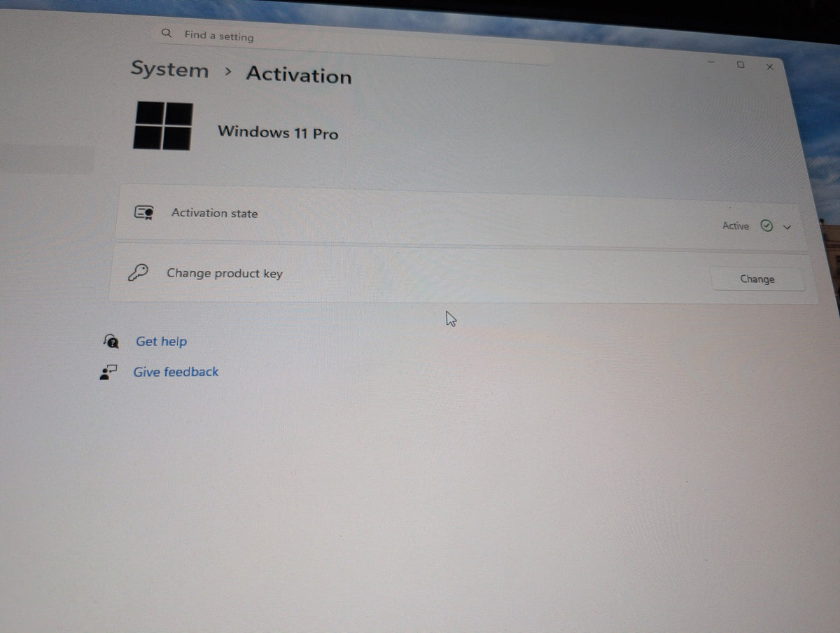Click the Activation state label

pos(214,213)
